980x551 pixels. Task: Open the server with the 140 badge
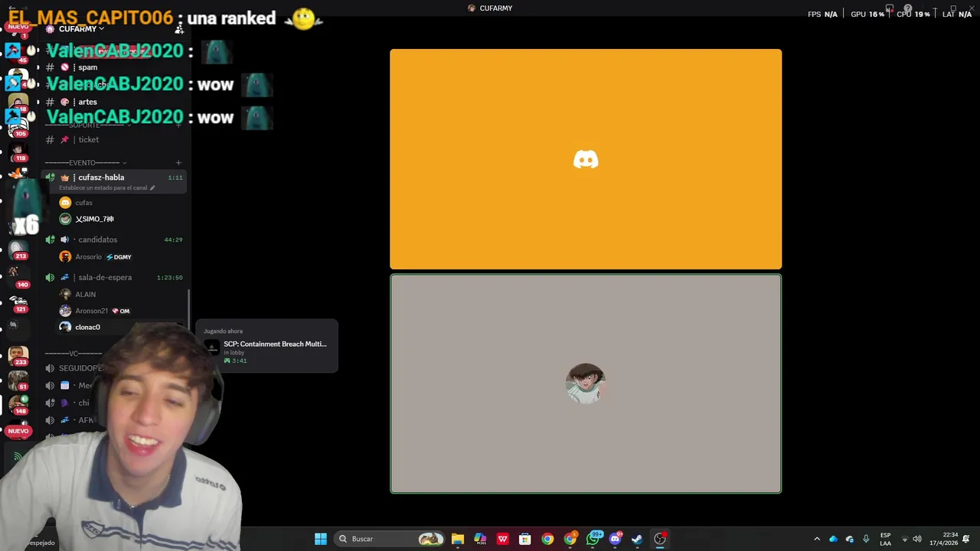[18, 276]
